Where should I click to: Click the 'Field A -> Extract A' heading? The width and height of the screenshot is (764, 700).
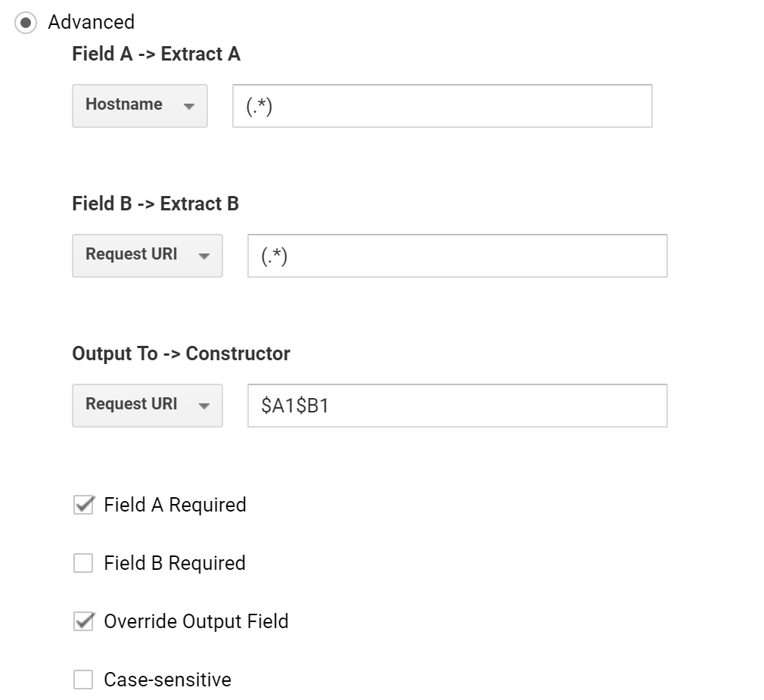coord(156,54)
